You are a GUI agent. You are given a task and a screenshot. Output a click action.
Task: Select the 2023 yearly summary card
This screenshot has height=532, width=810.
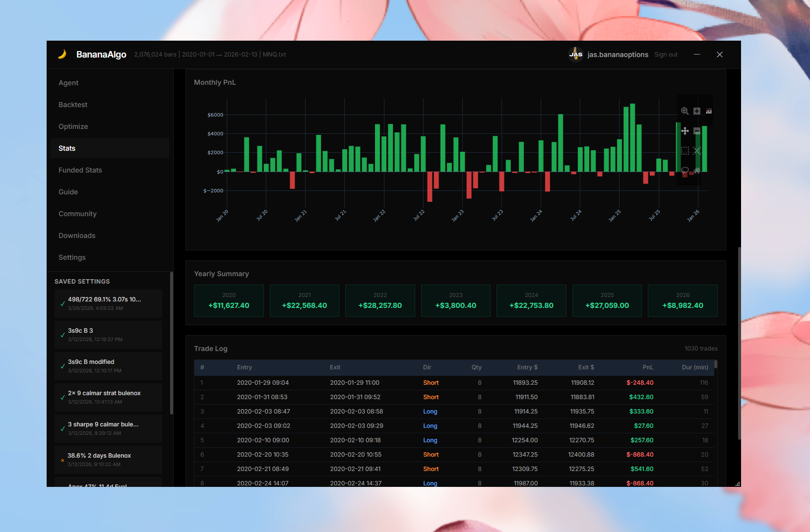coord(455,300)
